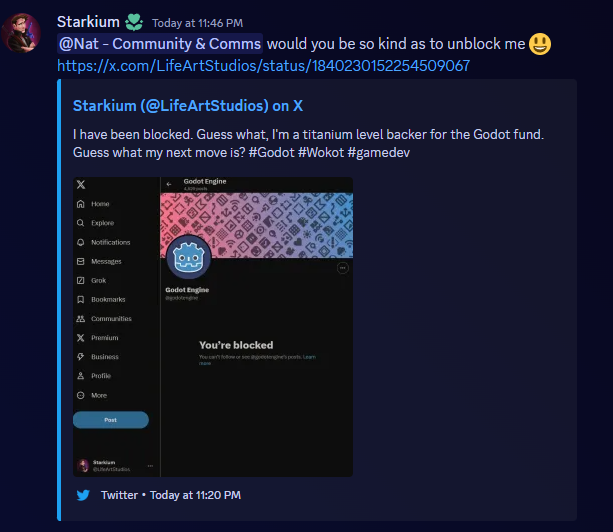Open account options dots next to Starkium

tap(150, 466)
